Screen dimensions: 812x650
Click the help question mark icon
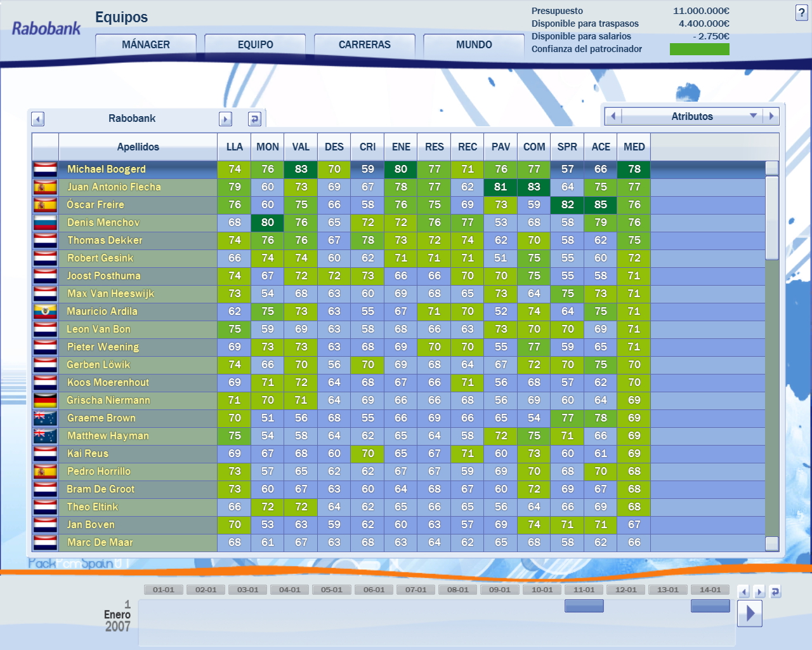pyautogui.click(x=801, y=13)
